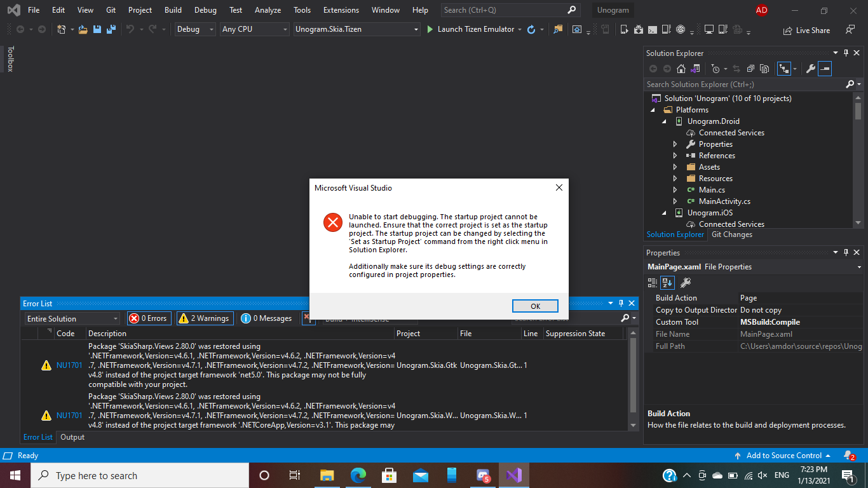
Task: Open the Any CPU platform dropdown
Action: [x=255, y=29]
